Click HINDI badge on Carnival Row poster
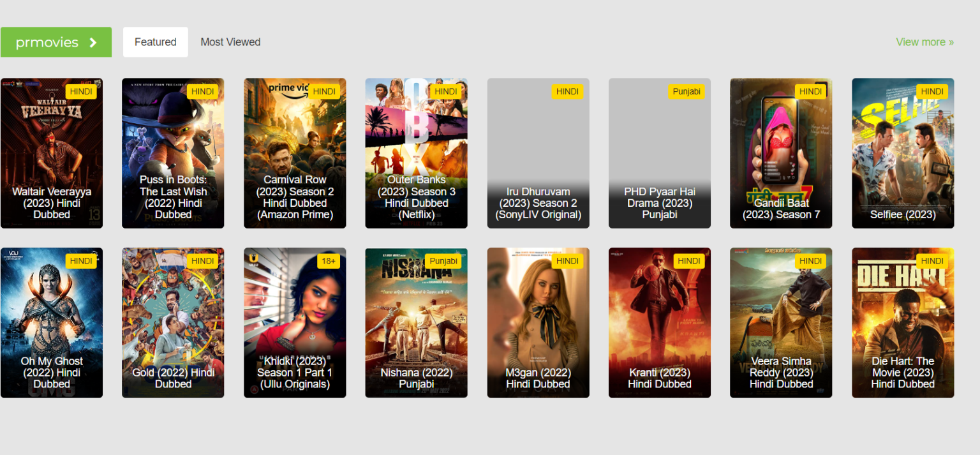Viewport: 980px width, 455px height. point(324,91)
